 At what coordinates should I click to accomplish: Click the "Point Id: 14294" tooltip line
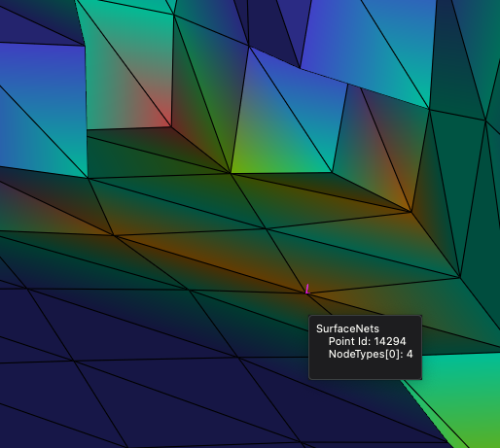pos(367,341)
